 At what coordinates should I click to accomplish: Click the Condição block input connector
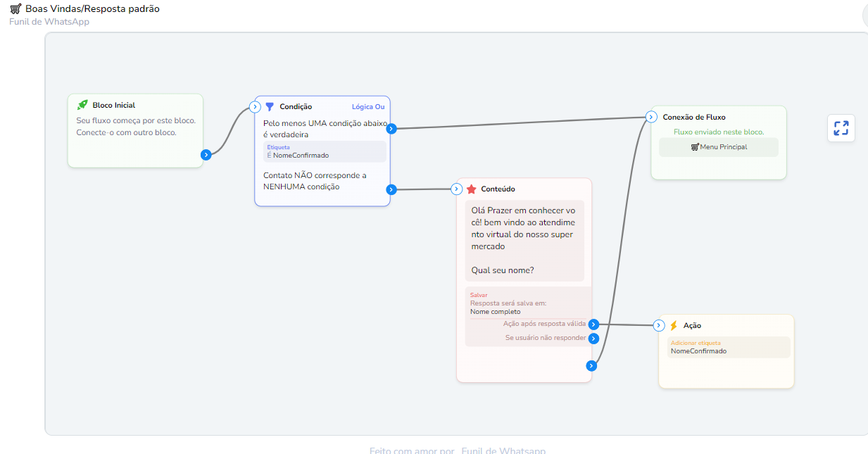click(x=256, y=107)
